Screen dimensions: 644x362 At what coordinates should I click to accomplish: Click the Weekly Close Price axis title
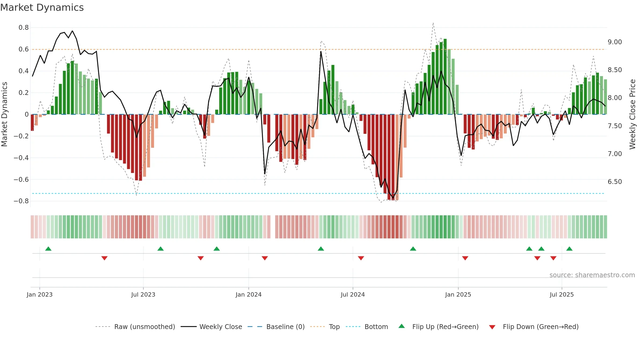pos(632,114)
